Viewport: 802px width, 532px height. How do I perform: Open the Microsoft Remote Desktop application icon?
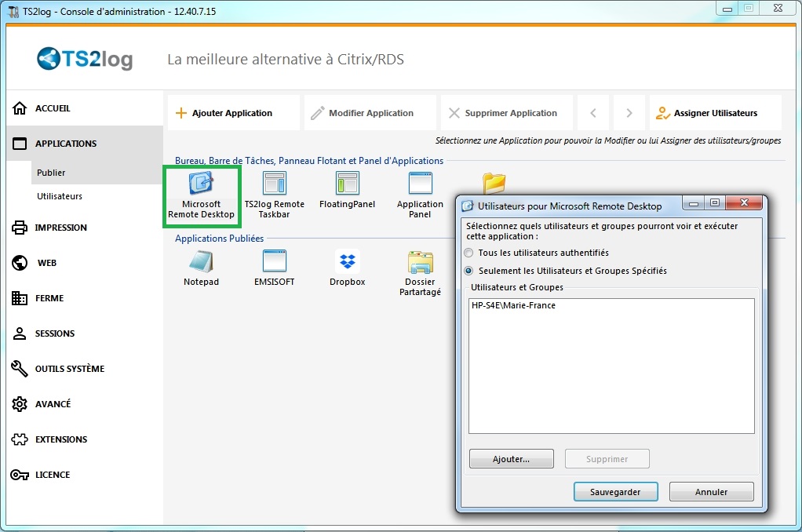pyautogui.click(x=202, y=196)
